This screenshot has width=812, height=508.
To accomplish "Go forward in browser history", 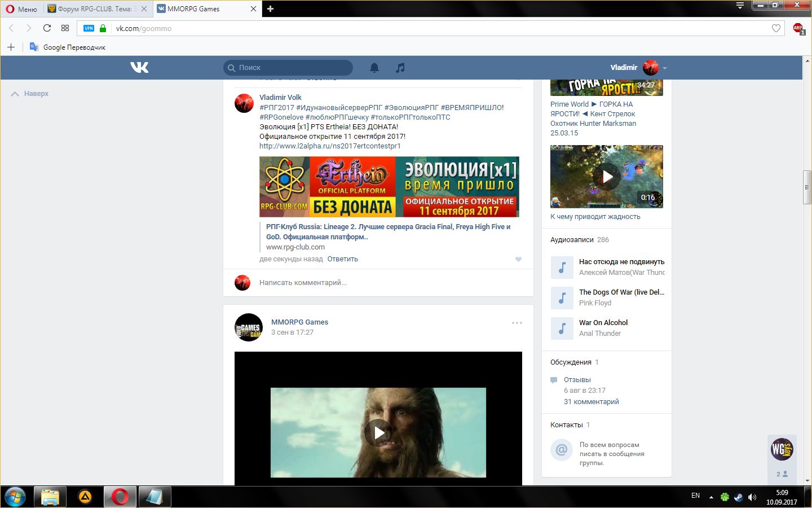I will 29,28.
